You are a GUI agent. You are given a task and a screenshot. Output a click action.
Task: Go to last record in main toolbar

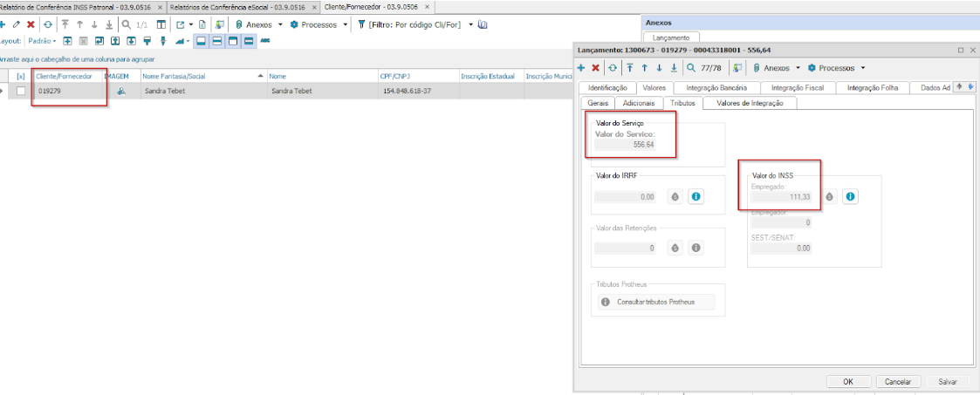click(109, 25)
